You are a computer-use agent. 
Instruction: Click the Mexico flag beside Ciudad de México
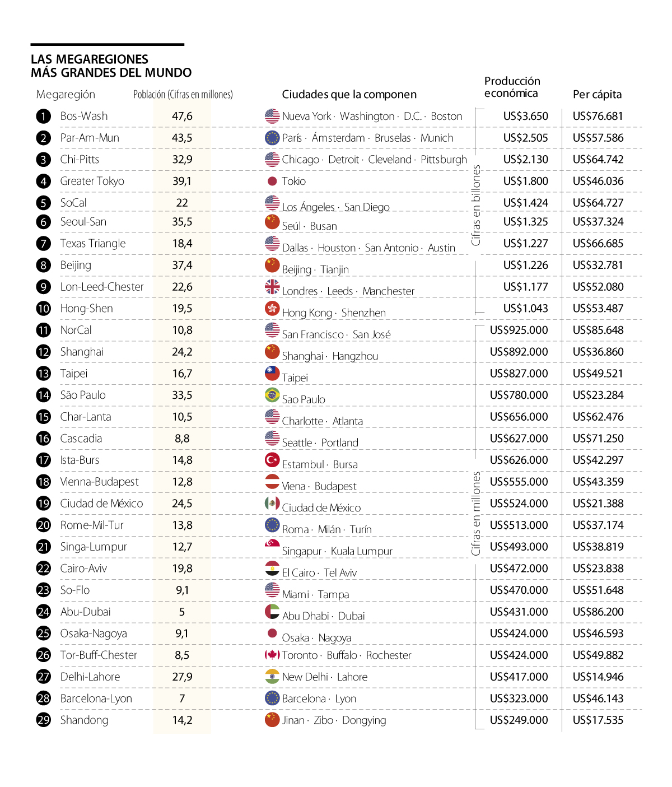tap(272, 503)
